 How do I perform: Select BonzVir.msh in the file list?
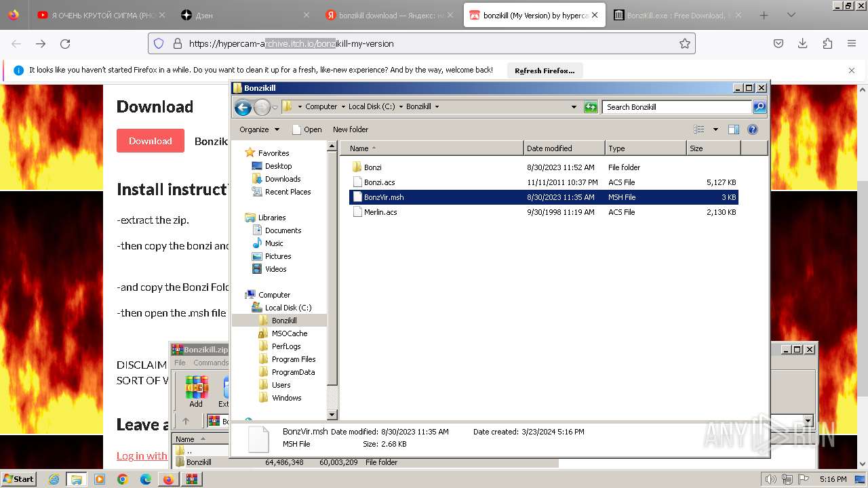[x=543, y=197]
